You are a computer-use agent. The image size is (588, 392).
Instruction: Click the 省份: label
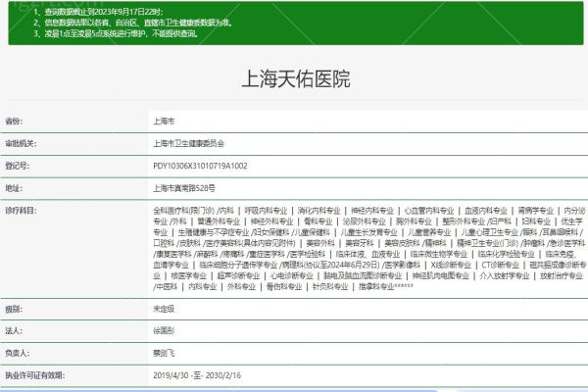coord(14,122)
